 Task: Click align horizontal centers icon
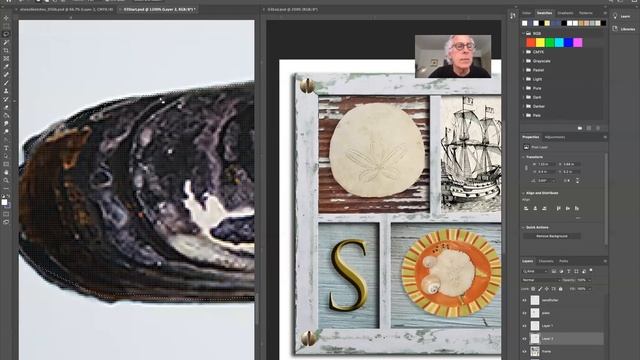pos(535,209)
